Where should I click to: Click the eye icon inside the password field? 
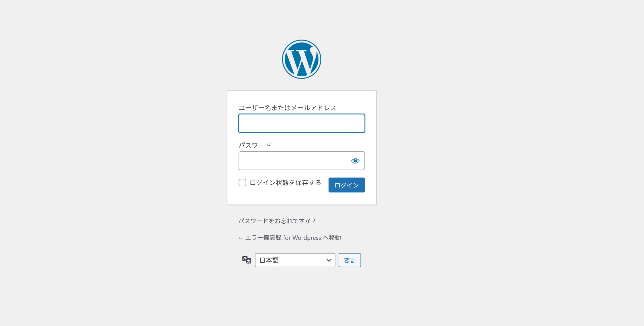(x=355, y=161)
